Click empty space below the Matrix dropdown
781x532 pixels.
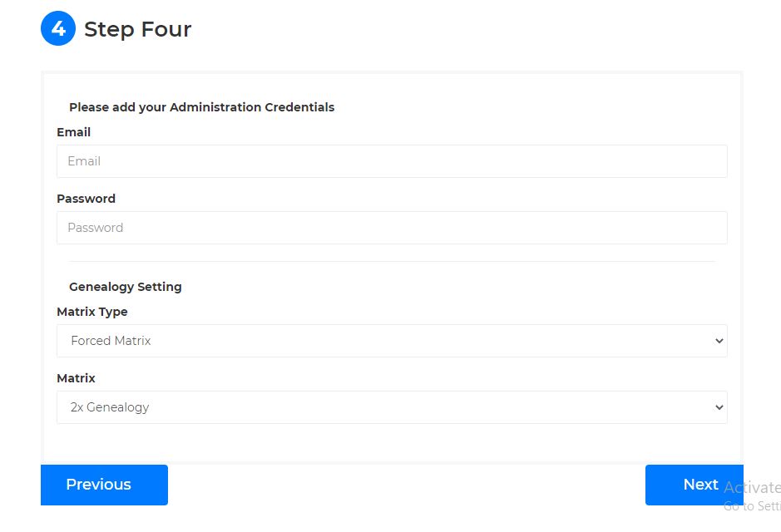392,441
